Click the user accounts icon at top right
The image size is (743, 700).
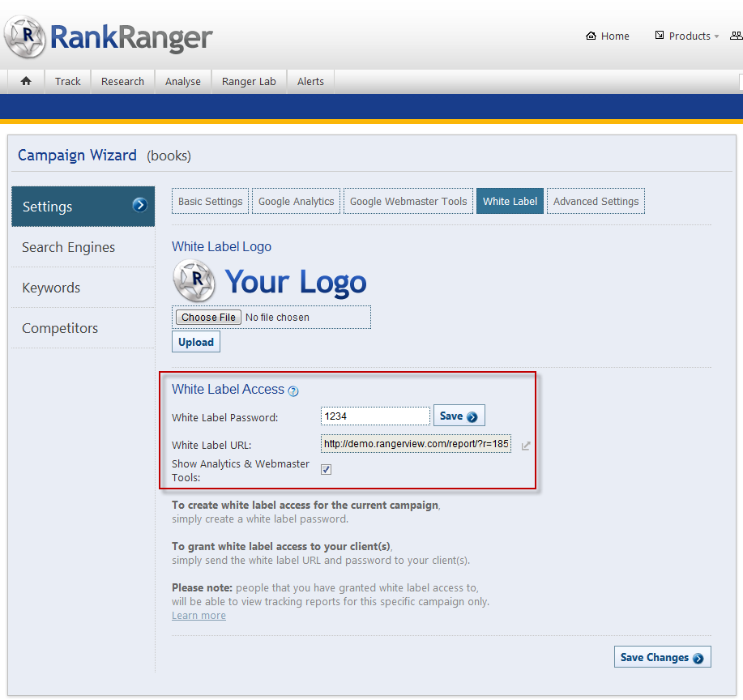coord(736,36)
